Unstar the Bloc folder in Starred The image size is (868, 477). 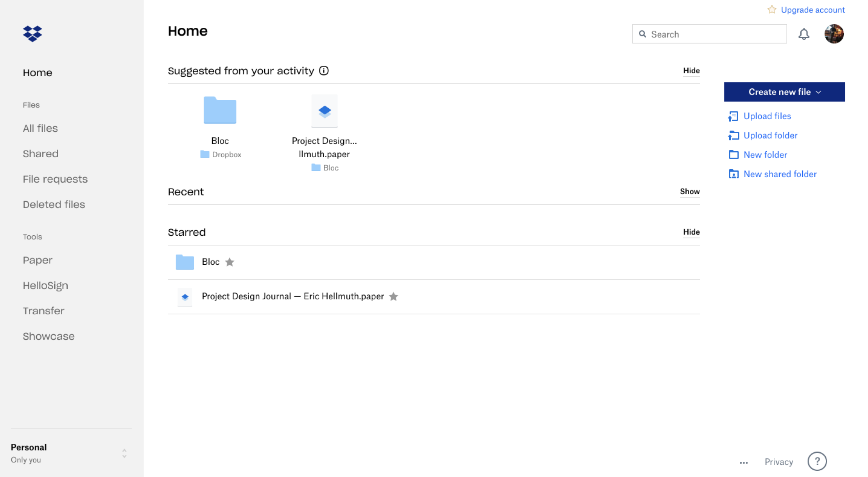[x=230, y=262]
